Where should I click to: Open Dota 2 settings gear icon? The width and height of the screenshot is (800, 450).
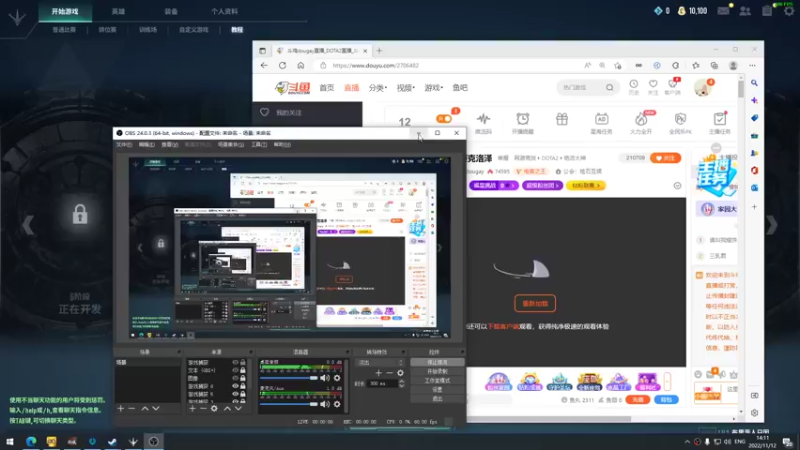[x=789, y=11]
